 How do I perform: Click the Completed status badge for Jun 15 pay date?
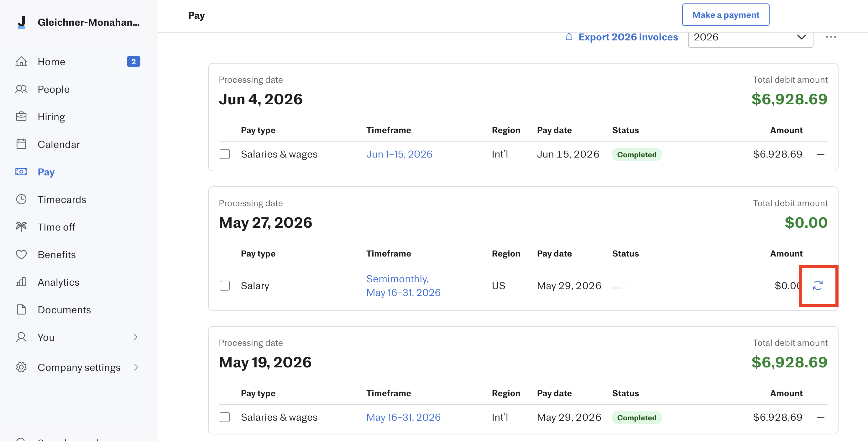tap(636, 155)
